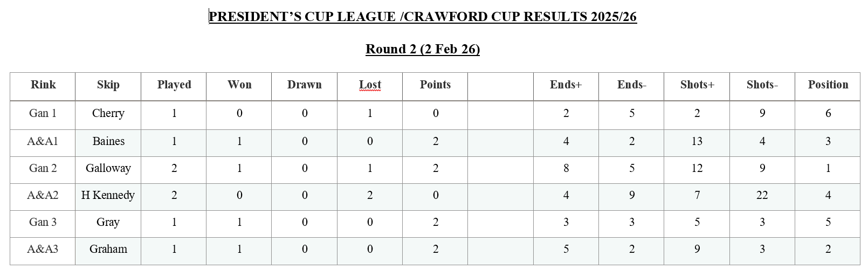868x269 pixels.
Task: Click the Ends+ column header
Action: coord(566,85)
